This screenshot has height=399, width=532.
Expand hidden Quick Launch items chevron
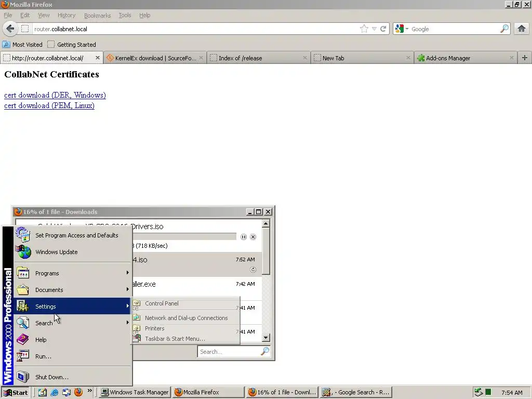coord(89,391)
